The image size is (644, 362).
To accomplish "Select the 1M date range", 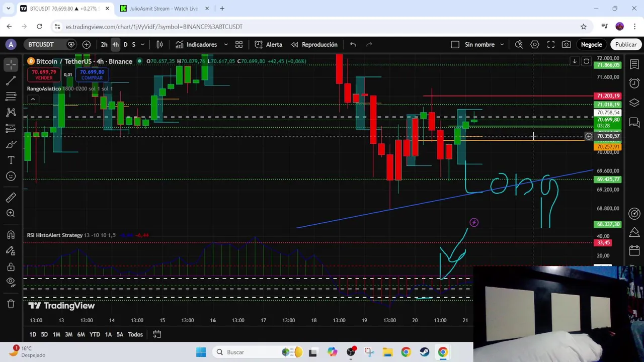I will pyautogui.click(x=56, y=334).
